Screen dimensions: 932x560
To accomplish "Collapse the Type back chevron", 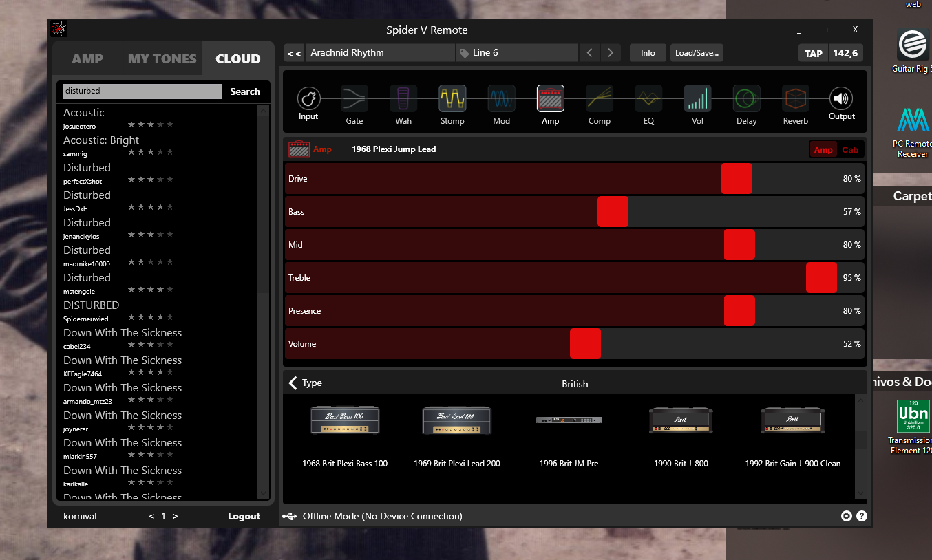I will (x=293, y=383).
